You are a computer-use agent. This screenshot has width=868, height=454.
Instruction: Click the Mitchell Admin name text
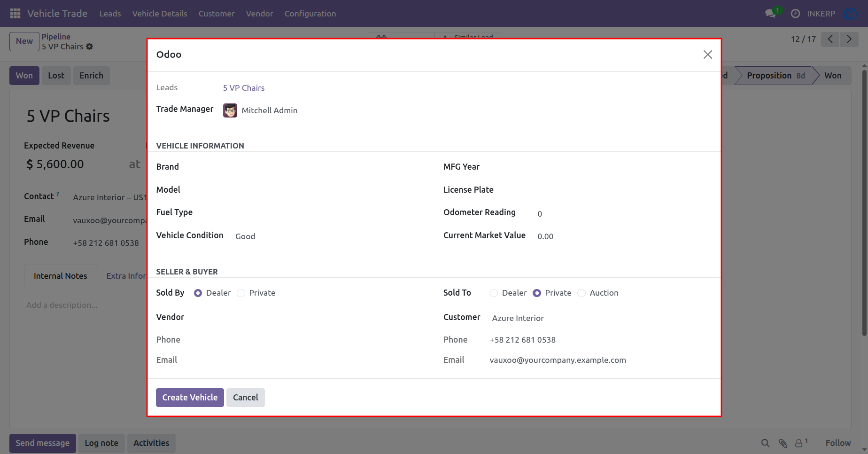click(270, 110)
